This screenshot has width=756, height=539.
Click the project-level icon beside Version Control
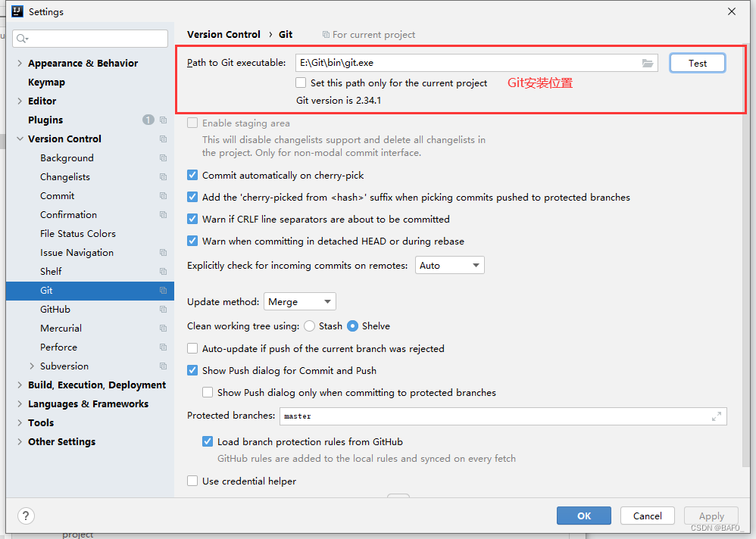pos(164,139)
